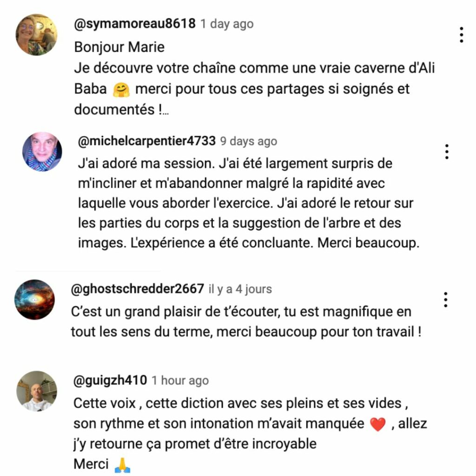Visit the @ghostschredder2667 username link

pos(137,288)
